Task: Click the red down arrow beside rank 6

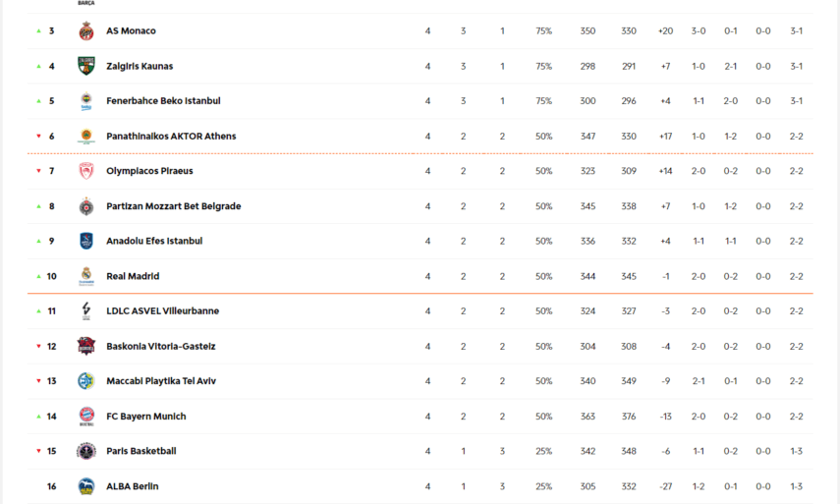Action: point(38,137)
